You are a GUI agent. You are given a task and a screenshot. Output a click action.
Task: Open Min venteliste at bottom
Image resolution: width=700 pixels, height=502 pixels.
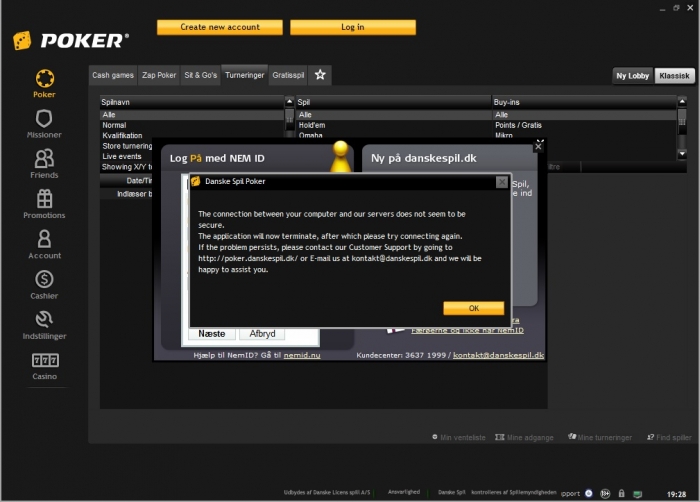(458, 437)
